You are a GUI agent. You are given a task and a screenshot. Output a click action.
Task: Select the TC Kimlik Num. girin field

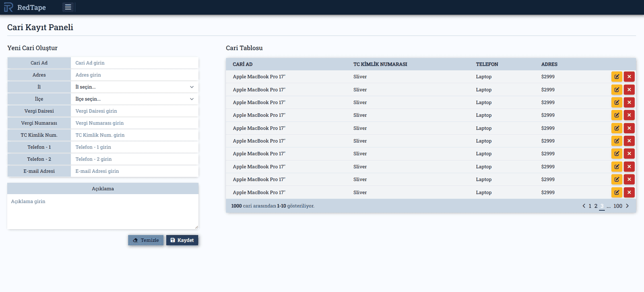tap(134, 135)
